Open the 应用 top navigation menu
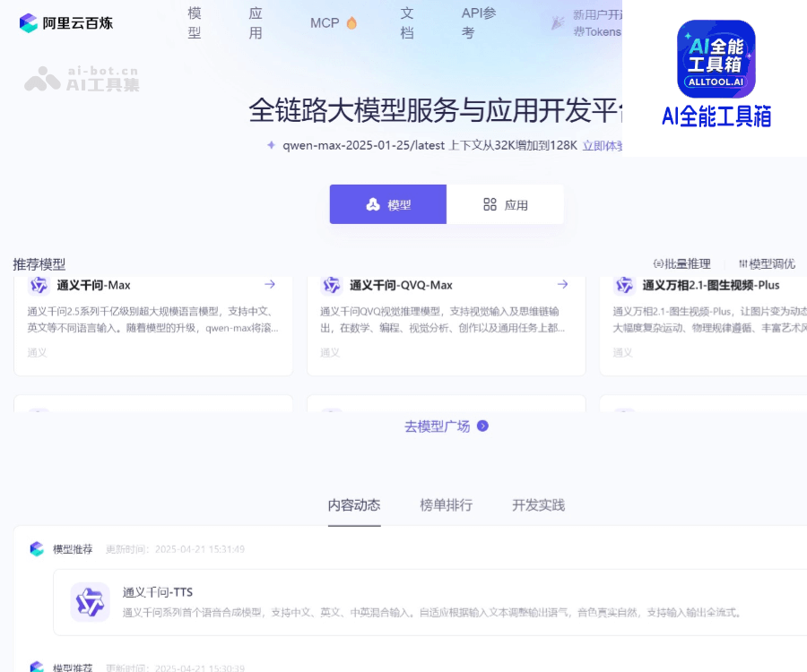The width and height of the screenshot is (807, 672). coord(256,23)
